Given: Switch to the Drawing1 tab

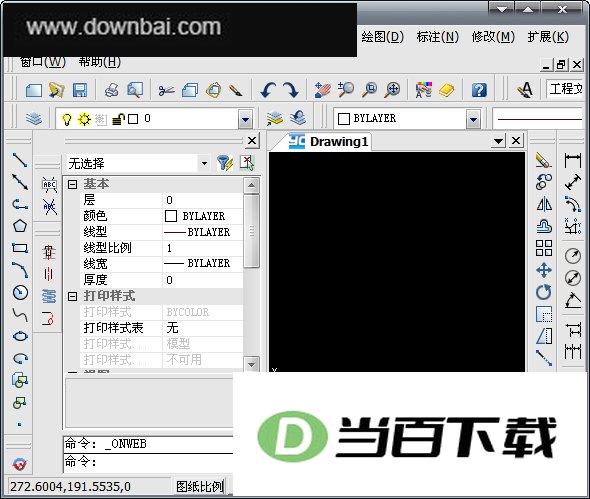Looking at the screenshot, I should pos(338,141).
